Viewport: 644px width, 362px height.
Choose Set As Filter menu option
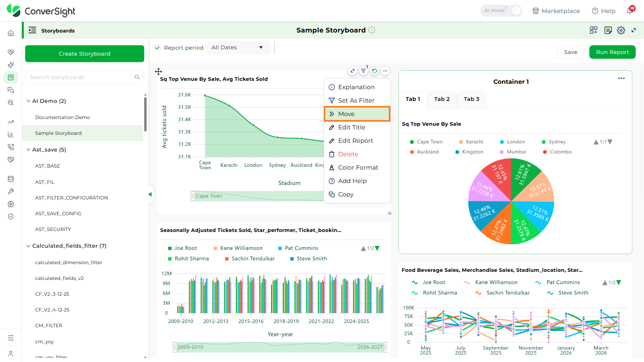coord(357,101)
